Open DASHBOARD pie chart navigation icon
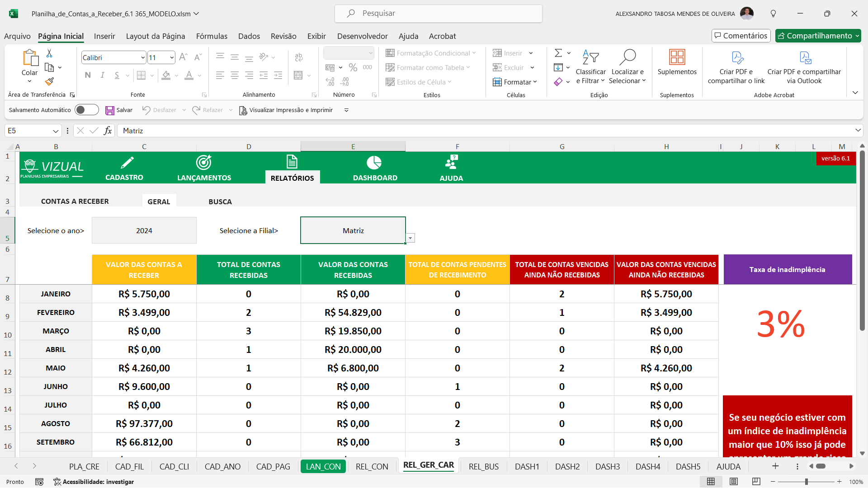The width and height of the screenshot is (868, 488). click(x=374, y=163)
